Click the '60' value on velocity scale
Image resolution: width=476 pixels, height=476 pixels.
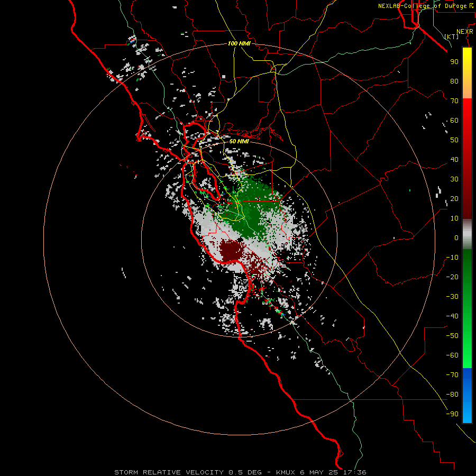point(454,121)
